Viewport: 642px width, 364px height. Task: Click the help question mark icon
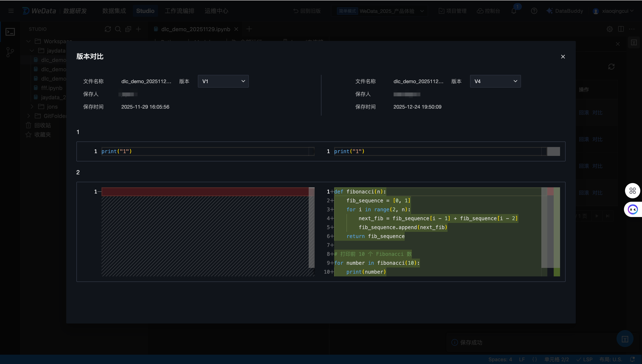534,11
